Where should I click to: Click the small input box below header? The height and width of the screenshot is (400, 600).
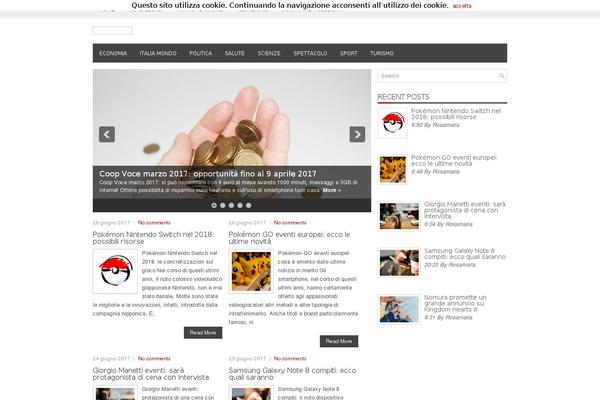(112, 30)
